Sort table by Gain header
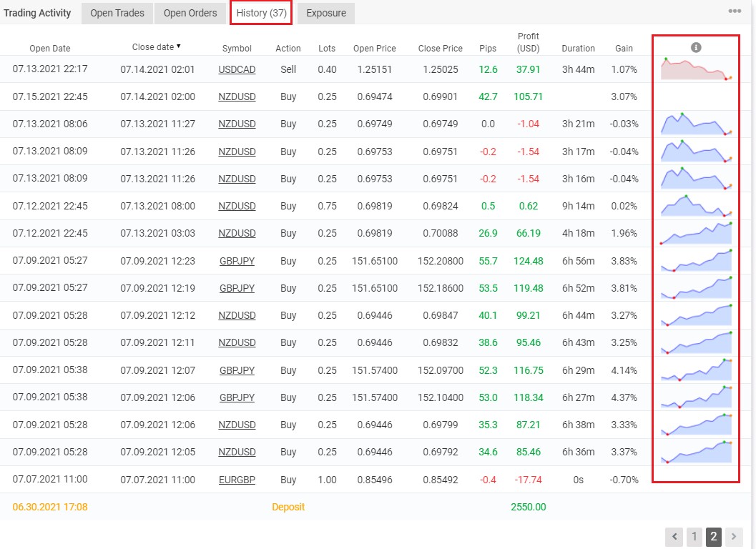 pos(624,48)
